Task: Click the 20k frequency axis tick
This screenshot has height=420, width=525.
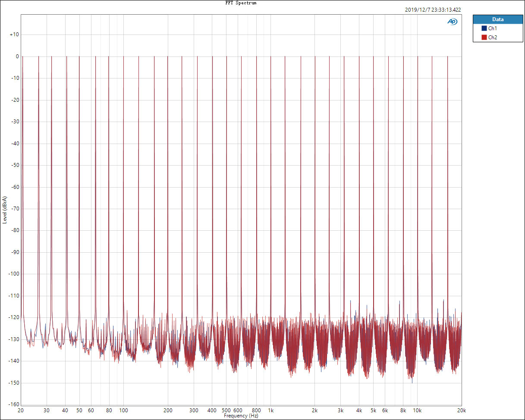Action: (462, 411)
